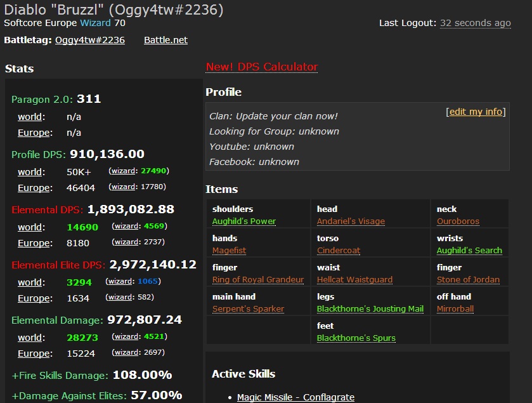Image resolution: width=532 pixels, height=403 pixels.
Task: Click wizard link beside rank 17780
Action: [x=123, y=187]
